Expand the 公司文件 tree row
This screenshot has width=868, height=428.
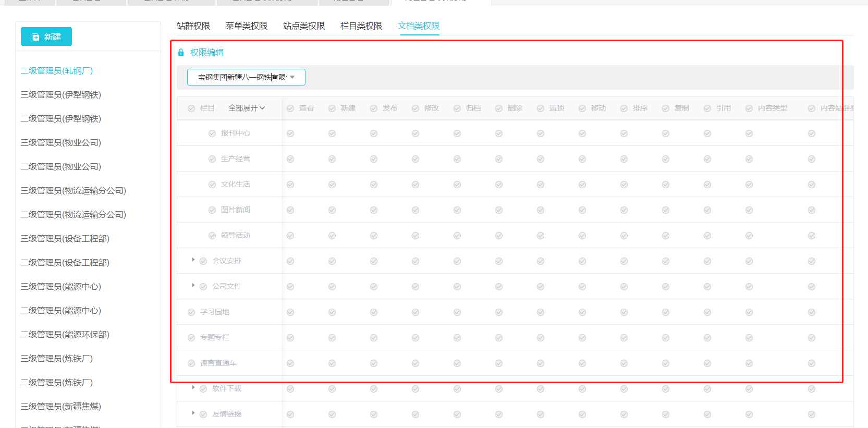pos(193,285)
